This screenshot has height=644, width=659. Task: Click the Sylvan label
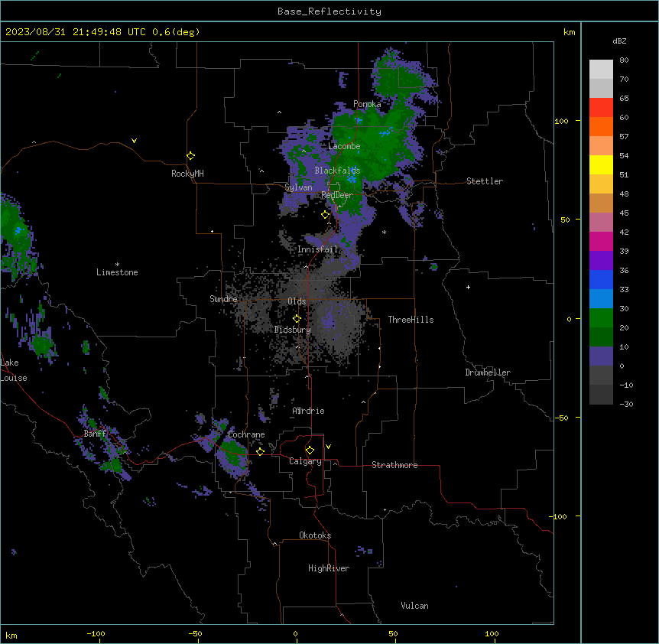[x=298, y=187]
